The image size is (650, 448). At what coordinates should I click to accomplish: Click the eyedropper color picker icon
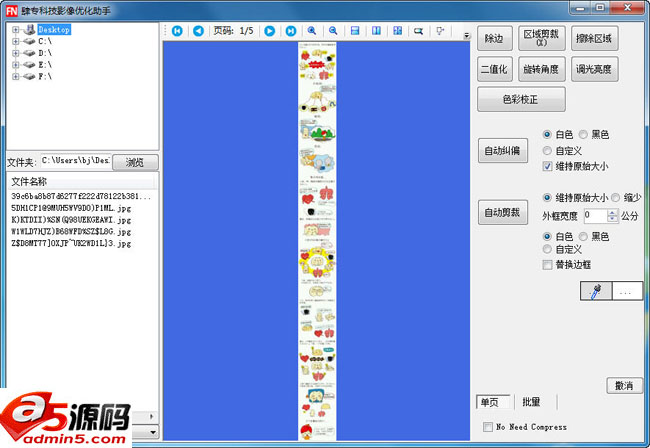coord(597,292)
